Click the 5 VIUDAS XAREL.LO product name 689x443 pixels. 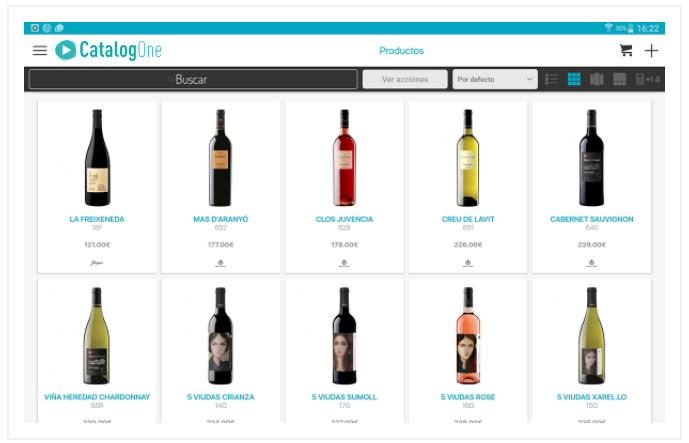[x=591, y=397]
